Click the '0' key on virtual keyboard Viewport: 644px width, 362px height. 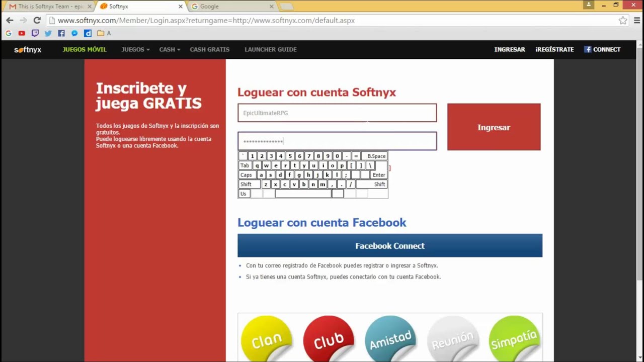click(x=337, y=156)
